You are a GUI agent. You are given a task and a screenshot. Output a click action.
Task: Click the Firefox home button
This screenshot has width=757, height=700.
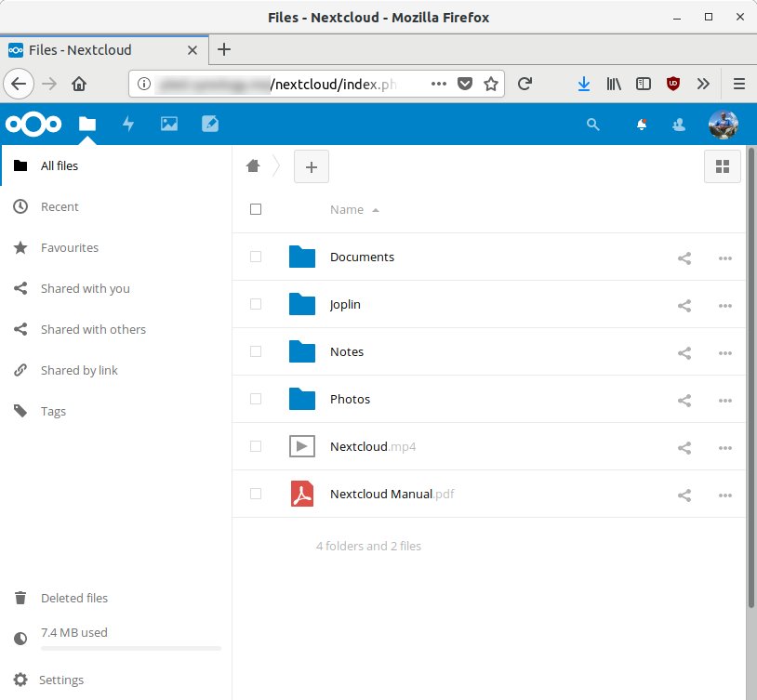point(79,84)
